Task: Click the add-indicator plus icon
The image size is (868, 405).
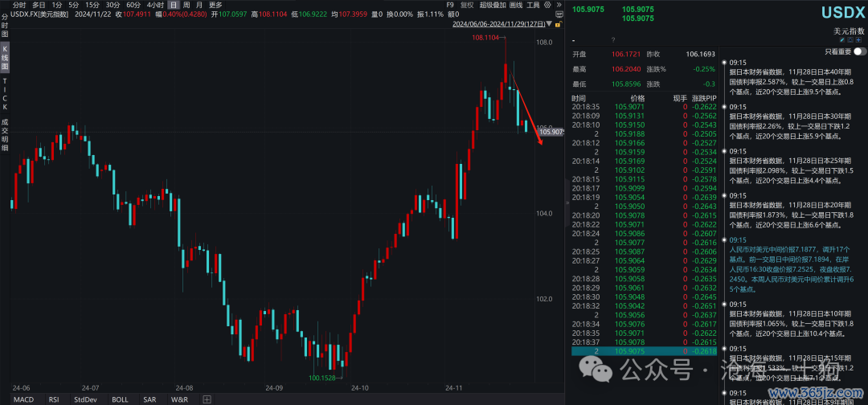Action: (207, 399)
